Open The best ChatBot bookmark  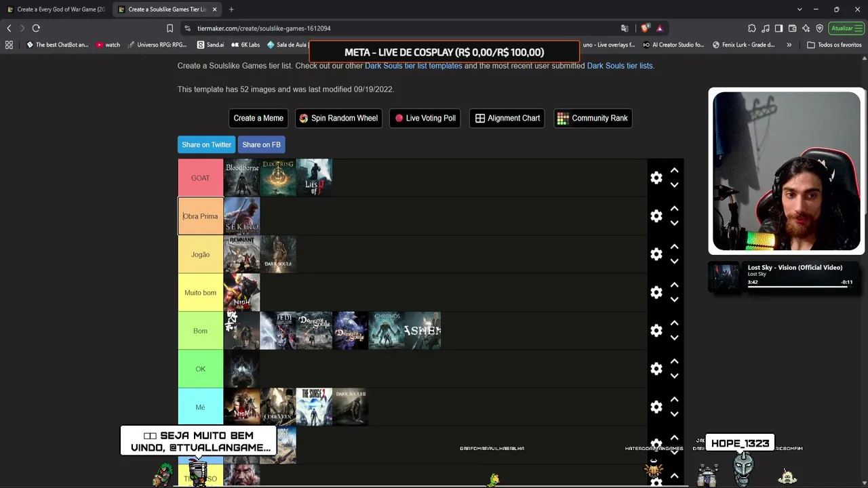click(57, 45)
